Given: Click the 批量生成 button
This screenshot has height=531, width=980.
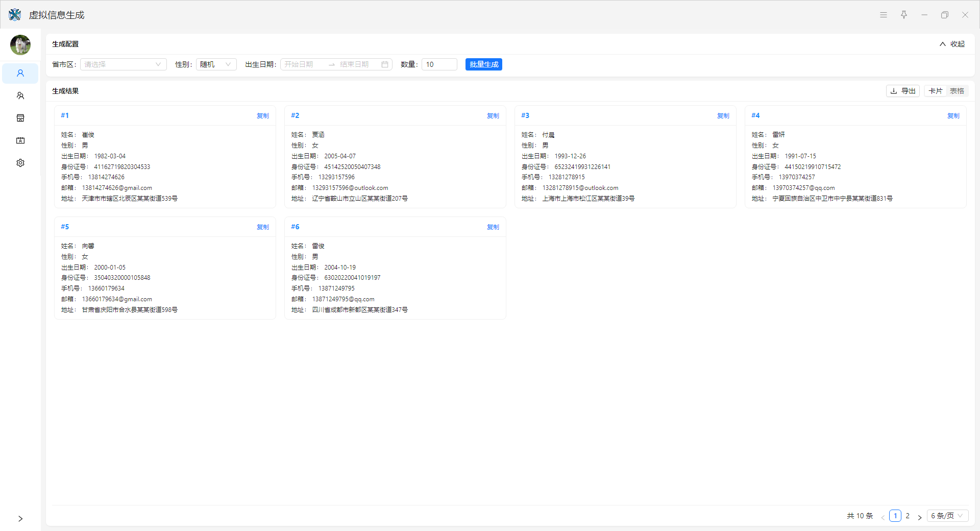Looking at the screenshot, I should click(483, 64).
